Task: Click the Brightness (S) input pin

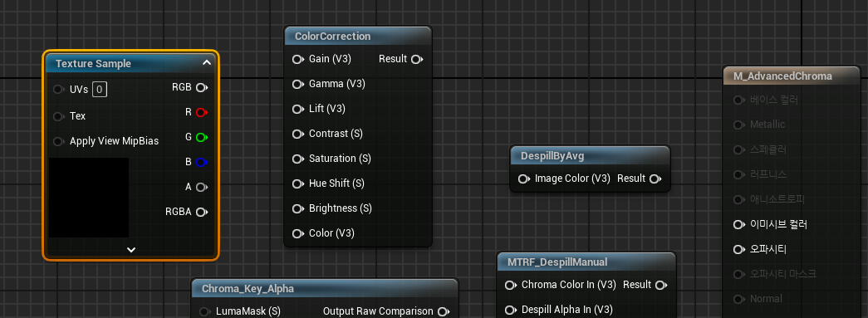Action: (x=298, y=208)
